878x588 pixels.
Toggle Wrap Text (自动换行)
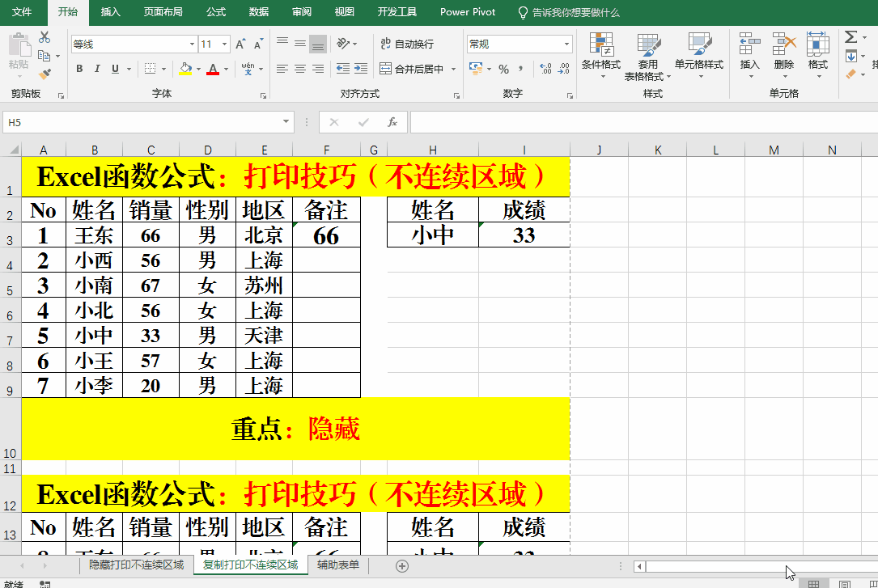coord(407,44)
